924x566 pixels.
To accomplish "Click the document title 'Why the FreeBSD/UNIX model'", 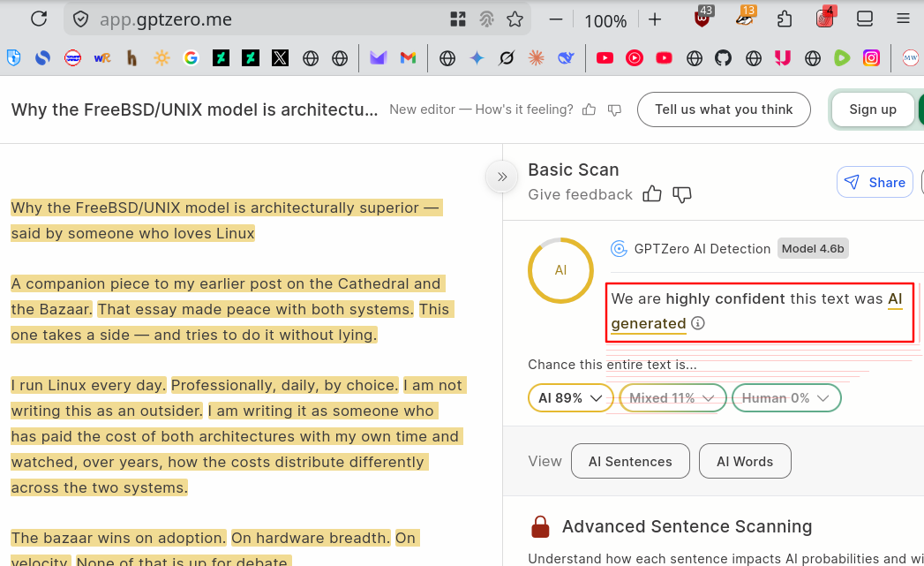I will (194, 109).
